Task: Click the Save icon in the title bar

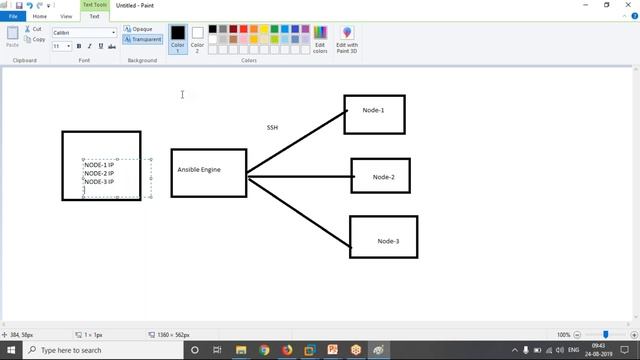Action: pos(19,5)
